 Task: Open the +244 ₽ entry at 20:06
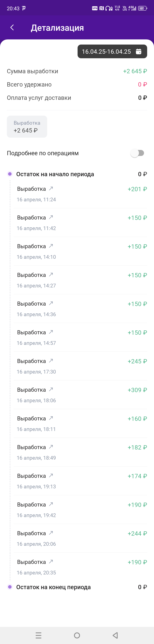click(80, 538)
